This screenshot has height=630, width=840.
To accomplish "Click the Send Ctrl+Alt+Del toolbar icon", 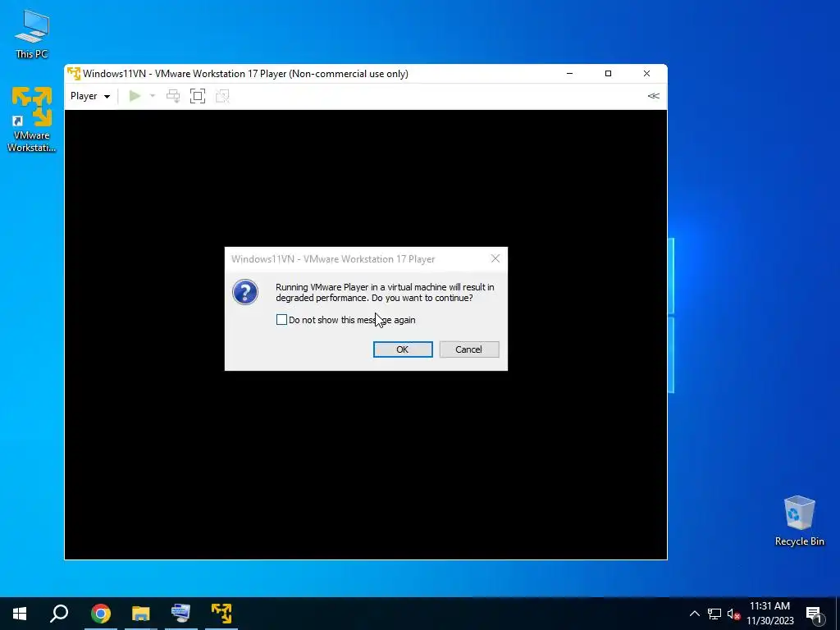I will 173,96.
